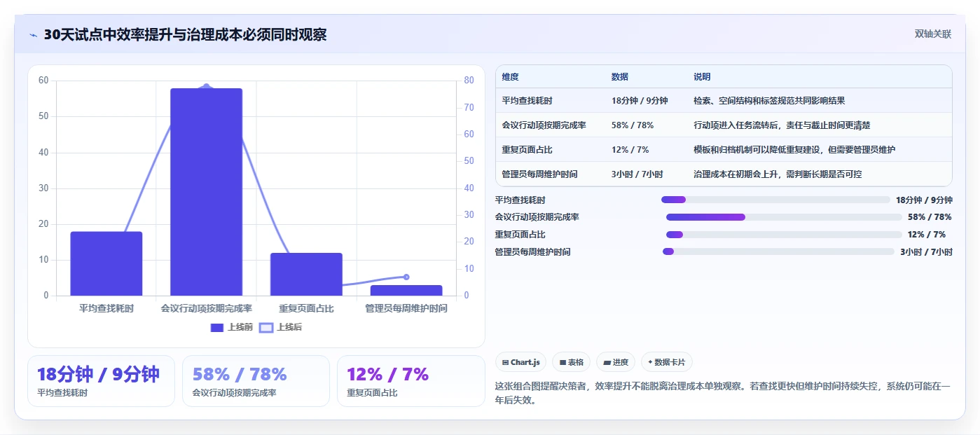Click right axis value 80
The image size is (980, 435).
tap(469, 81)
